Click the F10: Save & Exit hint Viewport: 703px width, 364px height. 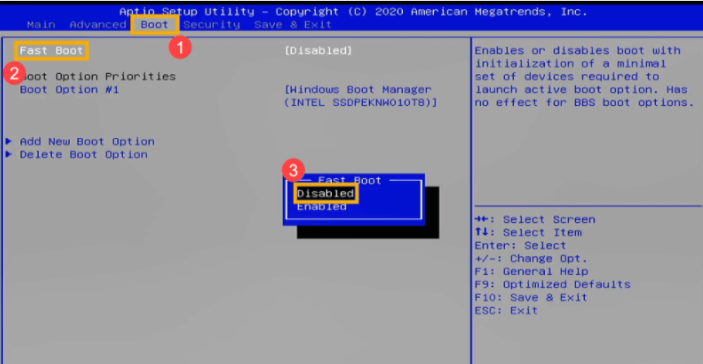pos(531,298)
